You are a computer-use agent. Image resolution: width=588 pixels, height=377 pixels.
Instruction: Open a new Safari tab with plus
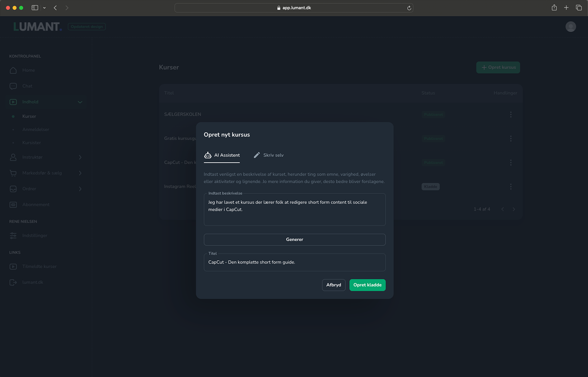[566, 8]
